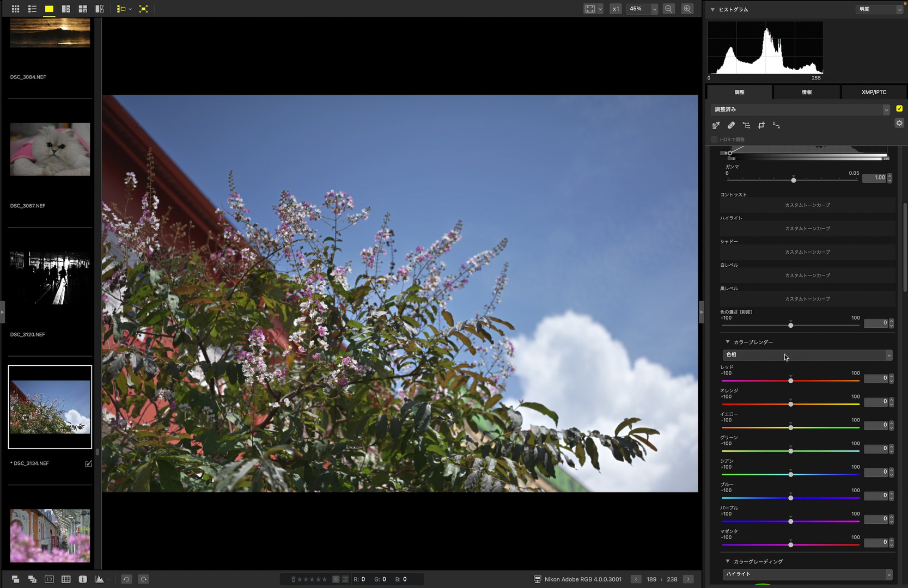
Task: Open the before-and-after comparison view
Action: [100, 9]
